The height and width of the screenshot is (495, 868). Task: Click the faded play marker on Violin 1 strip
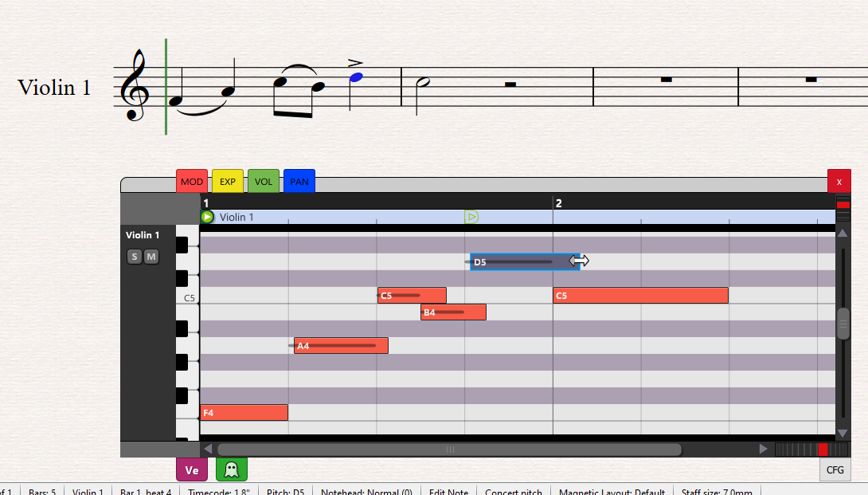point(471,217)
